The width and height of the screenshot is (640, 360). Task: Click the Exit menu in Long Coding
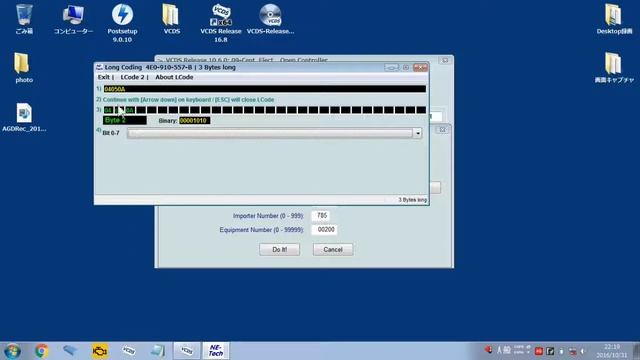click(104, 77)
